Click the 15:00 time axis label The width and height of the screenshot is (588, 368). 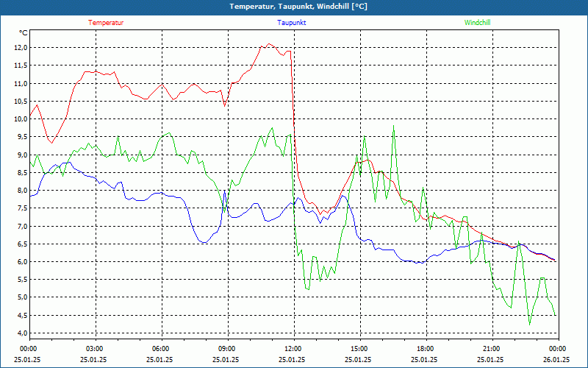360,349
